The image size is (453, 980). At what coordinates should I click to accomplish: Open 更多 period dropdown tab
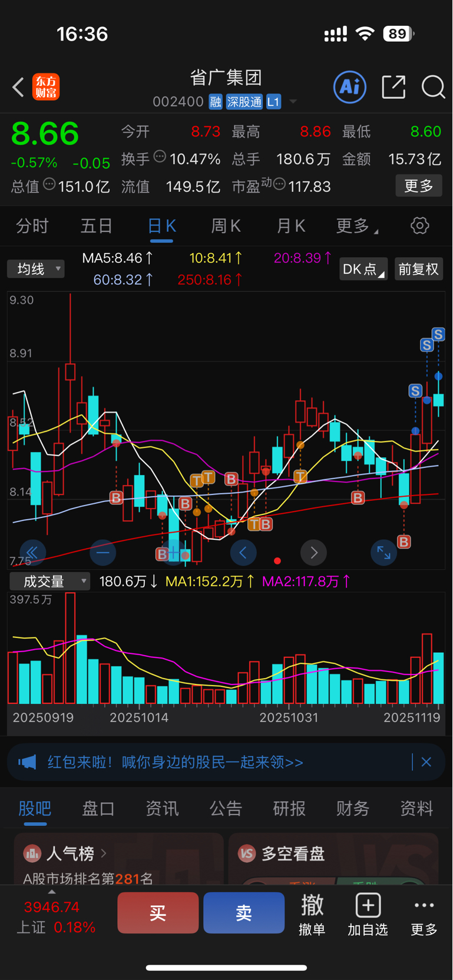(x=356, y=225)
